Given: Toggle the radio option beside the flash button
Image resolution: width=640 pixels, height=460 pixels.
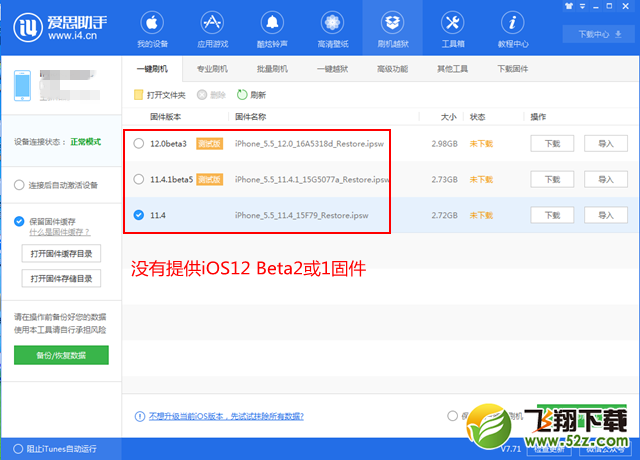Looking at the screenshot, I should tap(452, 416).
